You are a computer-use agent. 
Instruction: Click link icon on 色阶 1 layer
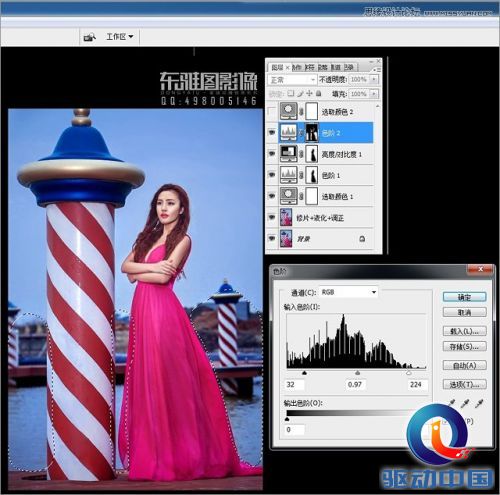[x=301, y=175]
